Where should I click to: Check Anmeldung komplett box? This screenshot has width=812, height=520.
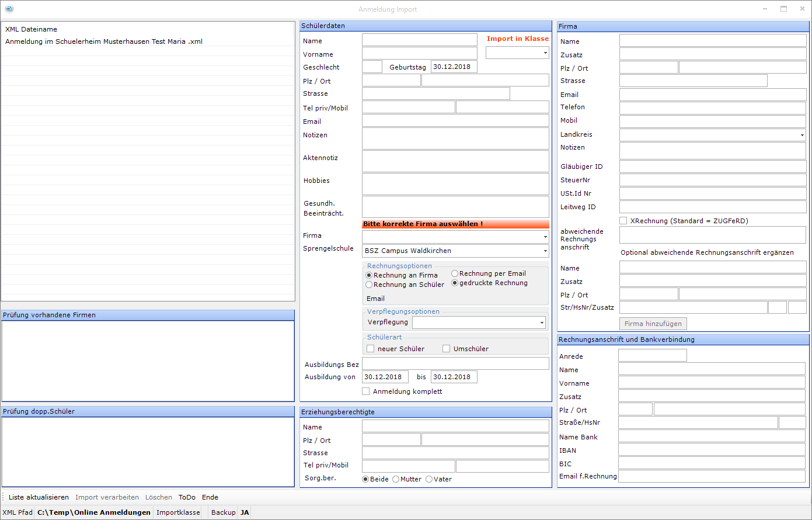point(366,391)
